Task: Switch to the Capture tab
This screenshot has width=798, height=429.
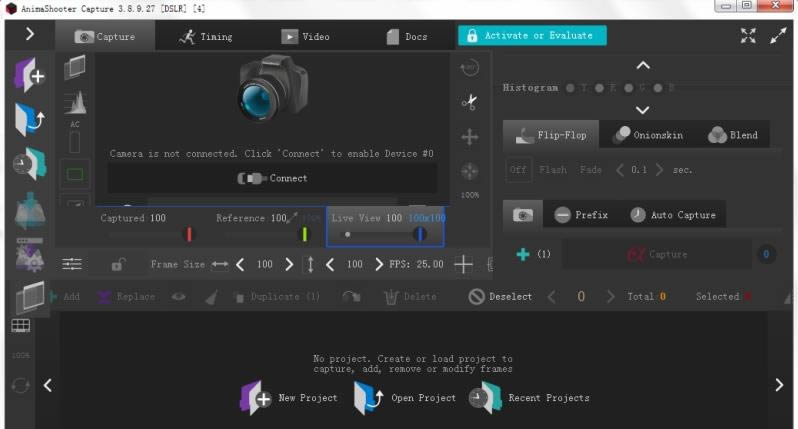Action: click(105, 36)
